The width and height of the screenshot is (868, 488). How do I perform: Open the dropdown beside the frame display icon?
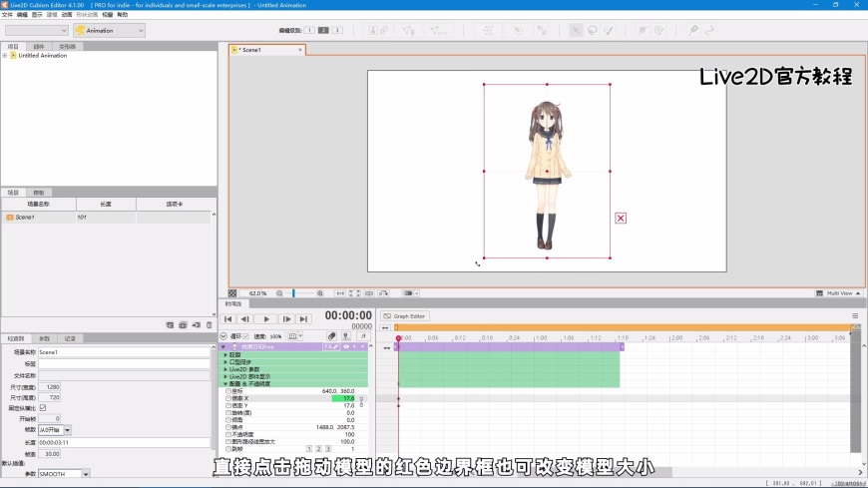tap(300, 336)
